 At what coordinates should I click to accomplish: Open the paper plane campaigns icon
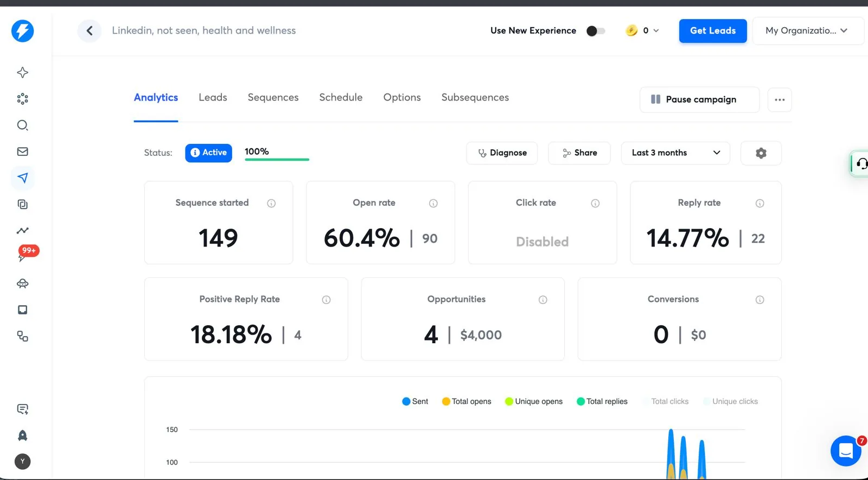pyautogui.click(x=22, y=178)
